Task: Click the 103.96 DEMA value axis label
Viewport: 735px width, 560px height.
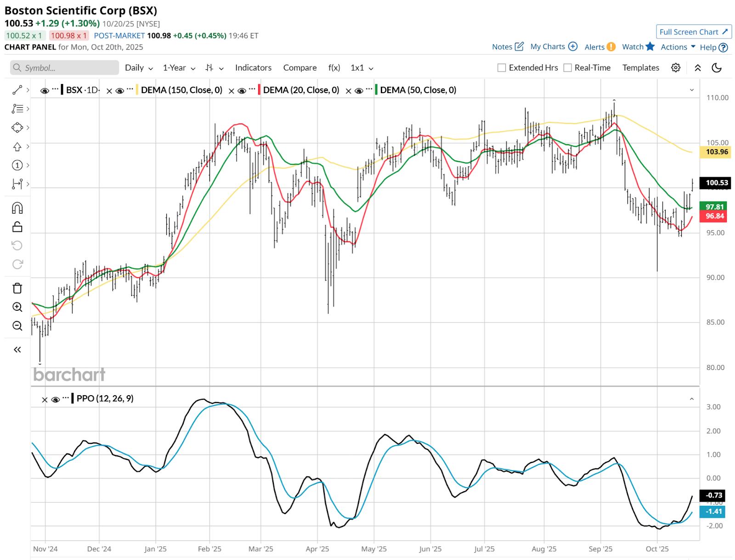Action: [715, 152]
